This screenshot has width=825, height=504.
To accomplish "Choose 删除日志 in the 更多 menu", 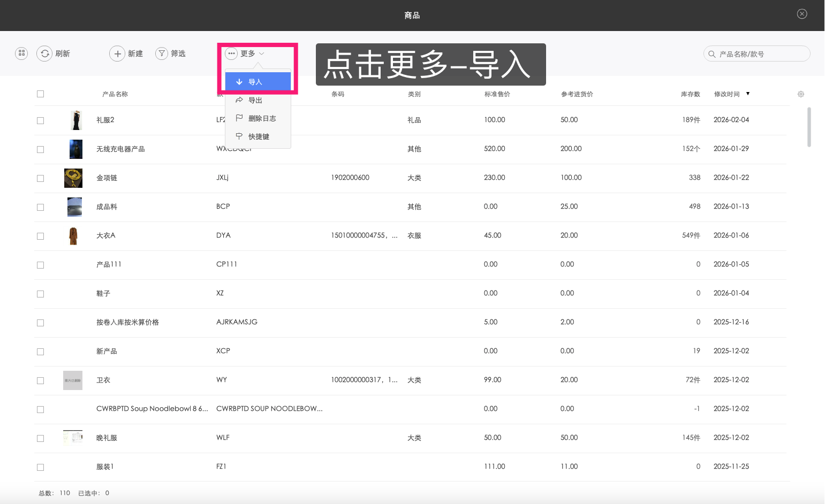I will [263, 118].
